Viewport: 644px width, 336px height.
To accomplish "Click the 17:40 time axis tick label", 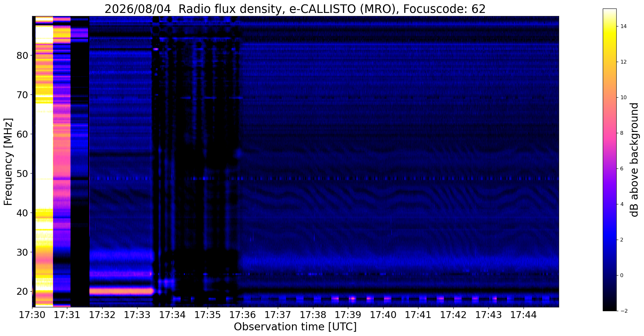I will click(383, 315).
